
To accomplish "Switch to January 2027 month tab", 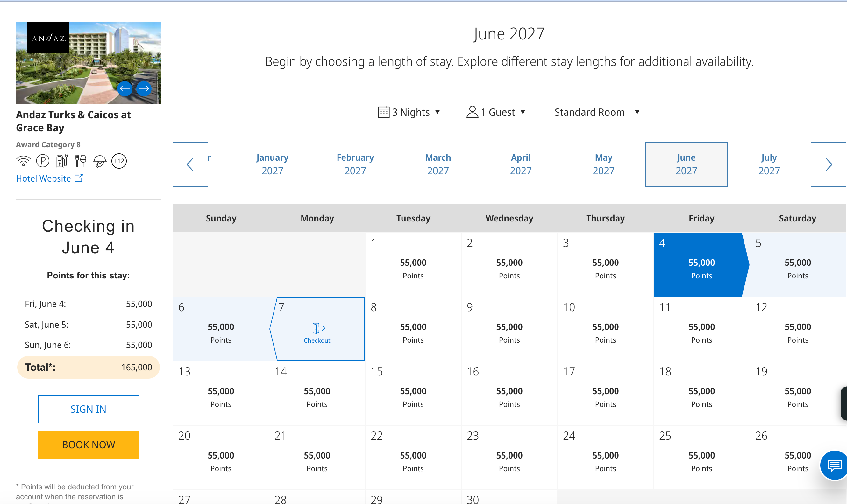I will (x=272, y=164).
